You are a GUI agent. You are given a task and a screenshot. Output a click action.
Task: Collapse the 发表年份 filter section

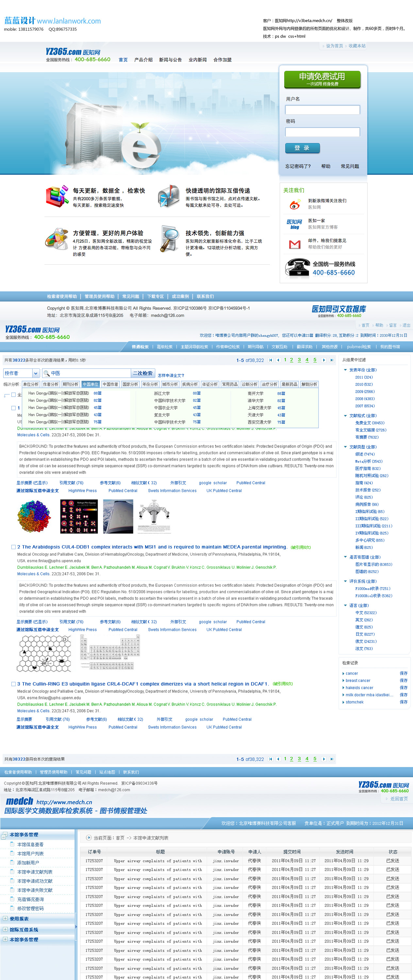click(x=345, y=370)
